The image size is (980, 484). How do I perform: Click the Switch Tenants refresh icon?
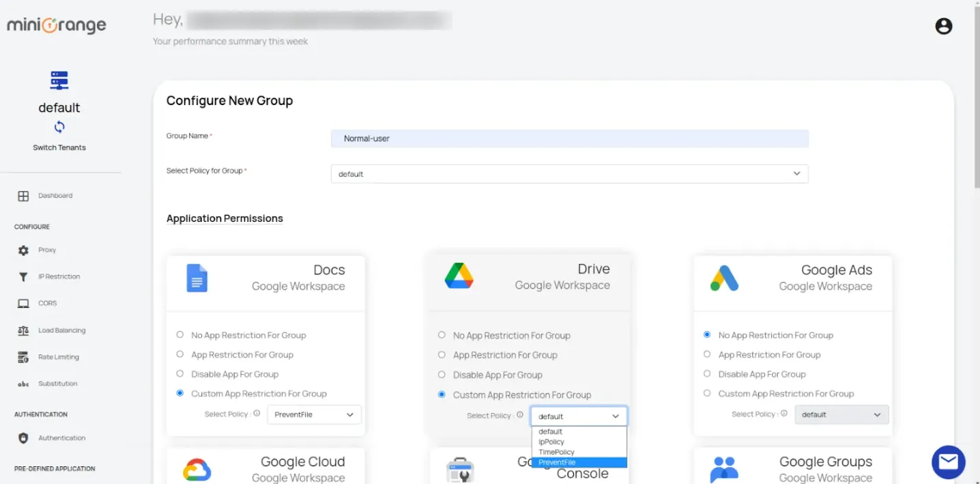(x=59, y=127)
